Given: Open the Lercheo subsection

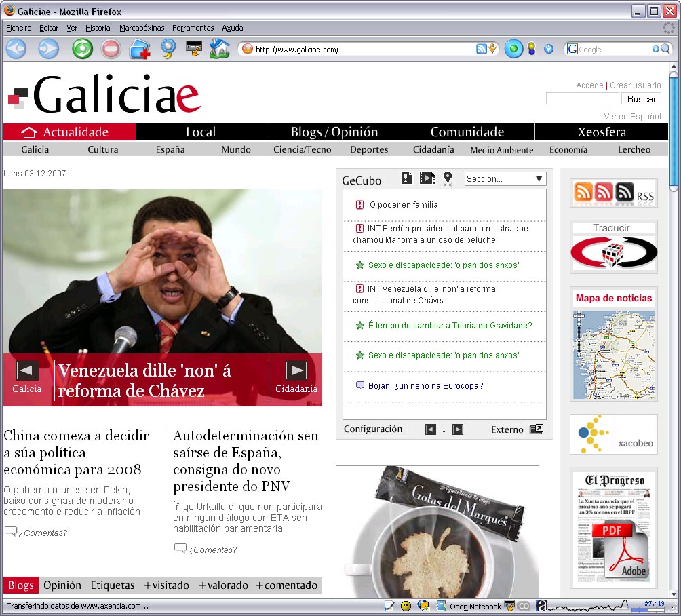Looking at the screenshot, I should tap(634, 149).
